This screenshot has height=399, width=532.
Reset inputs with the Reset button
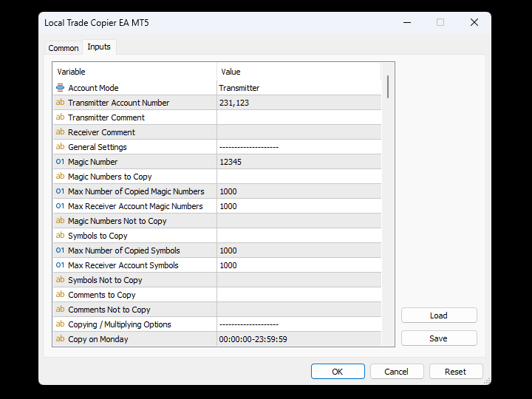pyautogui.click(x=456, y=372)
